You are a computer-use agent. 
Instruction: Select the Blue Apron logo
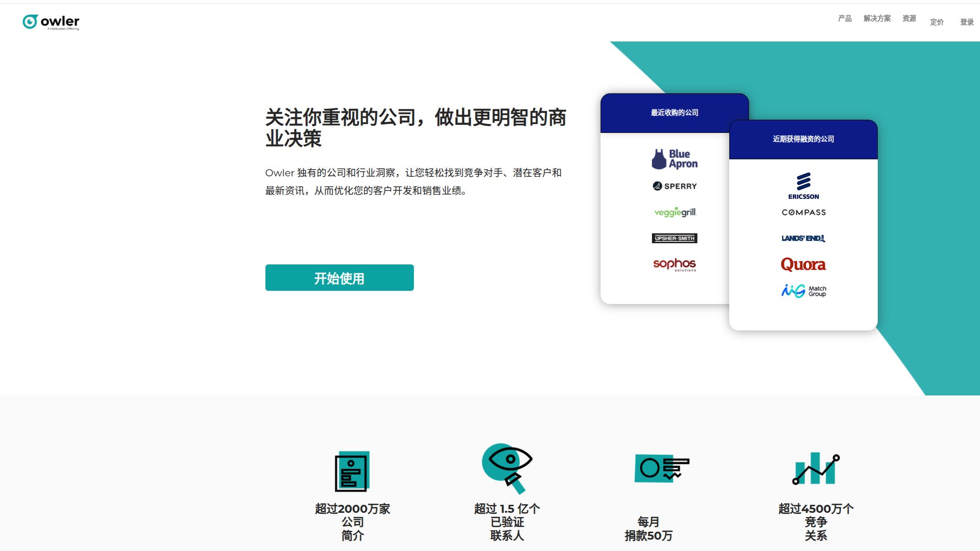pyautogui.click(x=675, y=159)
